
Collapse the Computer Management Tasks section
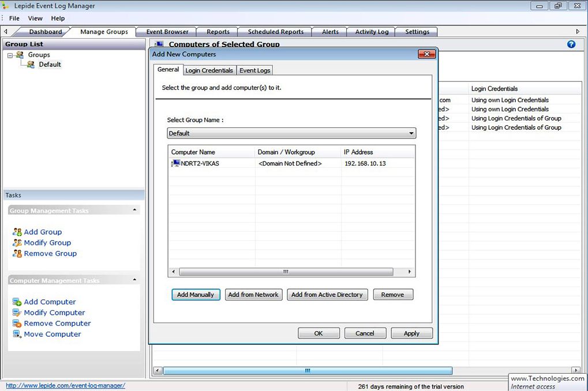[x=134, y=280]
